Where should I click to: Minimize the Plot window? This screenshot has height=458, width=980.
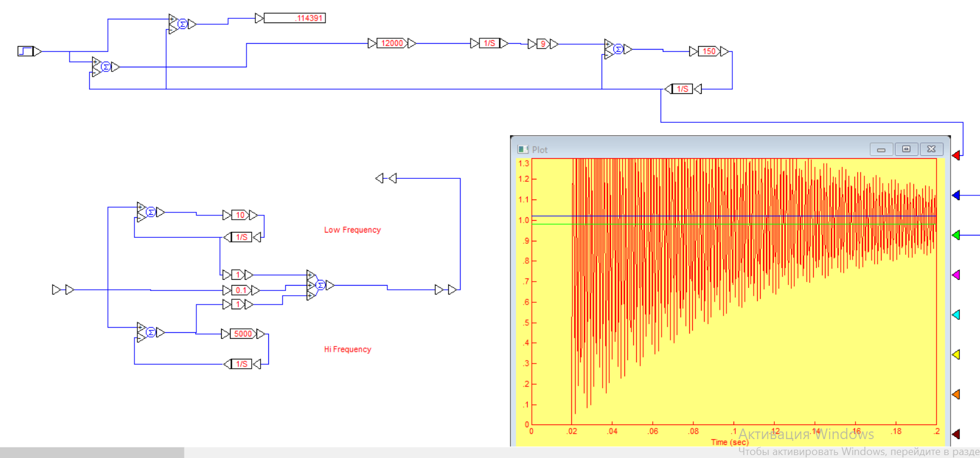tap(882, 149)
